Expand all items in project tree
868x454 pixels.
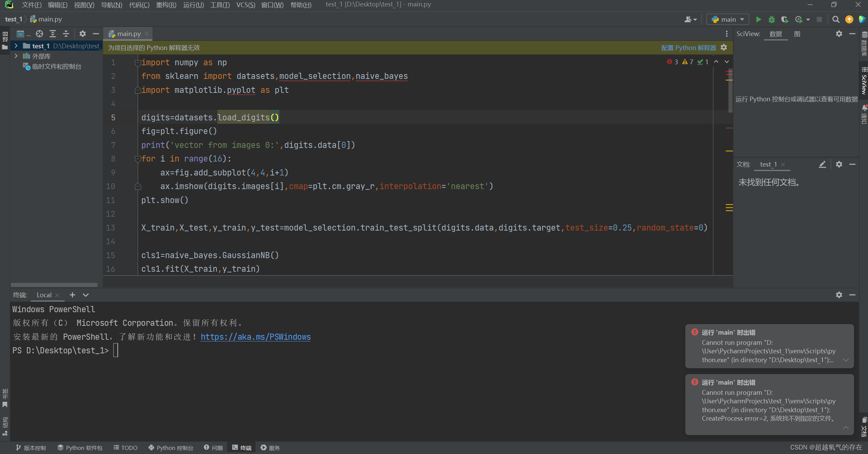(53, 34)
